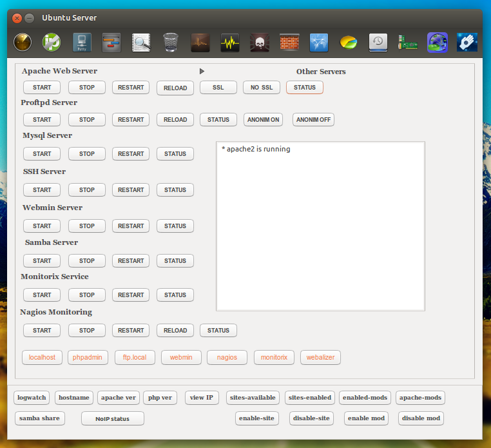Click the skull icon in toolbar
The image size is (491, 448).
(x=260, y=43)
